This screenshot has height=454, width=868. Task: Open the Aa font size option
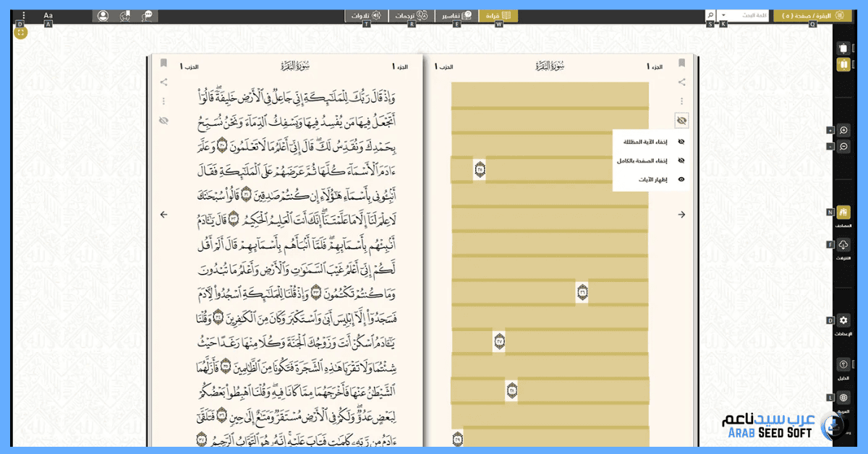point(48,15)
